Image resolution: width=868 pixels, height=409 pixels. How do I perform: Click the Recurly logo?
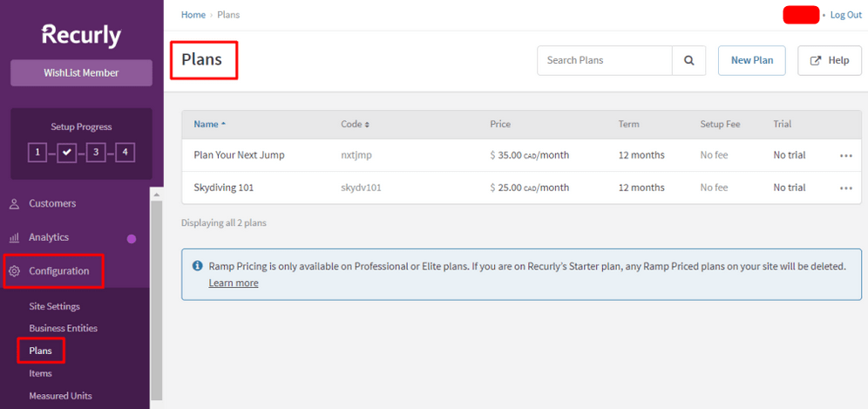pos(81,36)
